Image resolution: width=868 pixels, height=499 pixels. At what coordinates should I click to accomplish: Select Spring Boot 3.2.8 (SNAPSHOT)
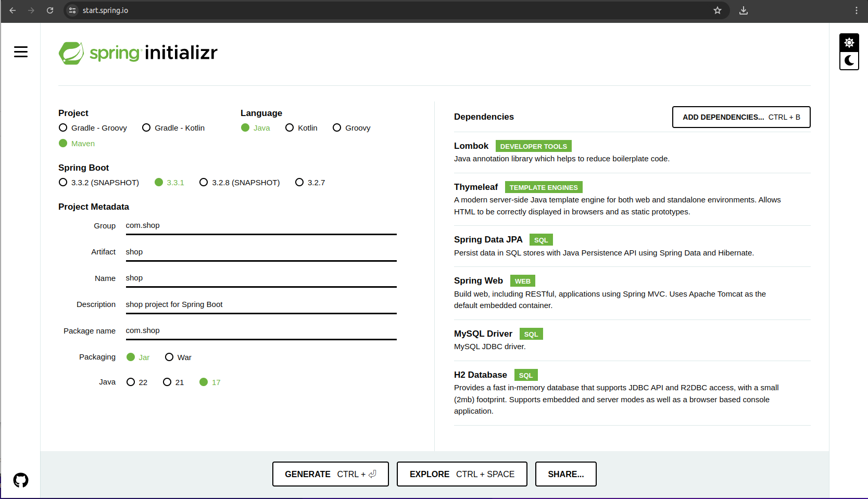[x=240, y=183]
